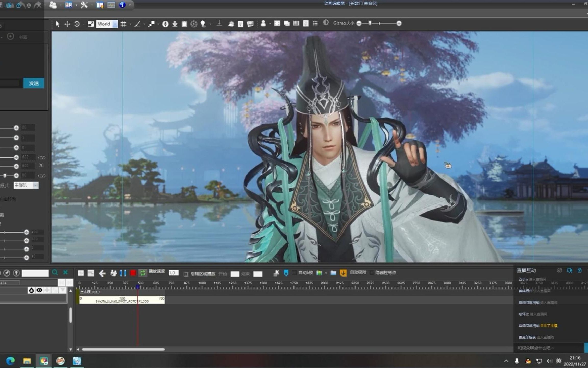
Task: Enable the 启用区域播放 checkbox
Action: click(x=186, y=274)
